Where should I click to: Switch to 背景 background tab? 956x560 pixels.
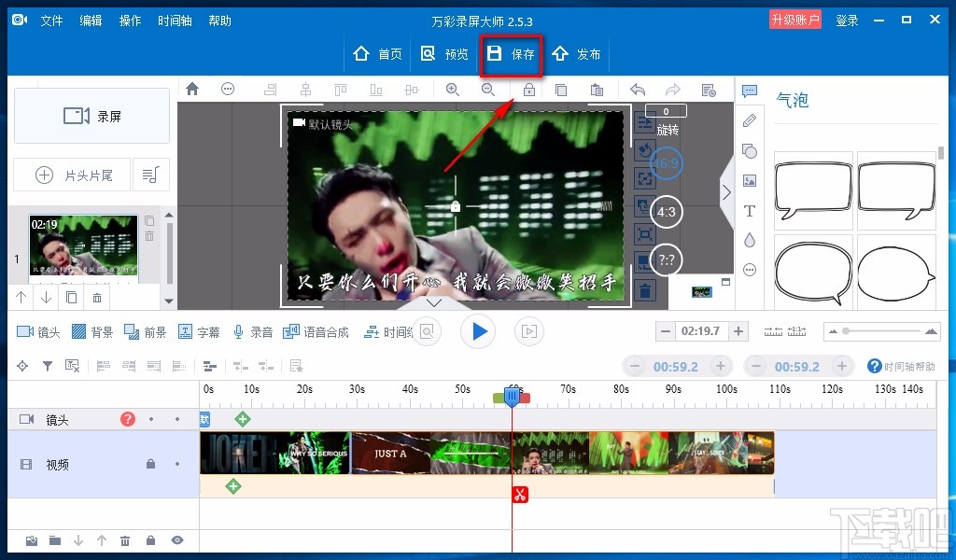coord(92,332)
